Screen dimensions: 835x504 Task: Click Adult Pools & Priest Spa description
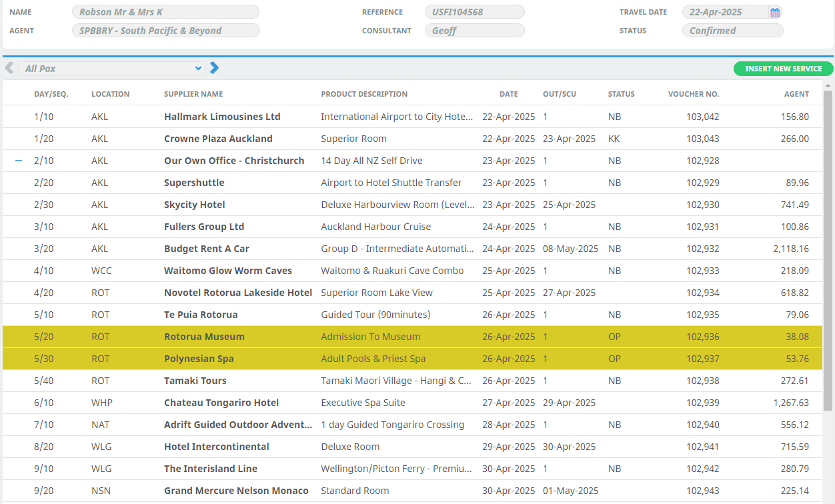(373, 359)
